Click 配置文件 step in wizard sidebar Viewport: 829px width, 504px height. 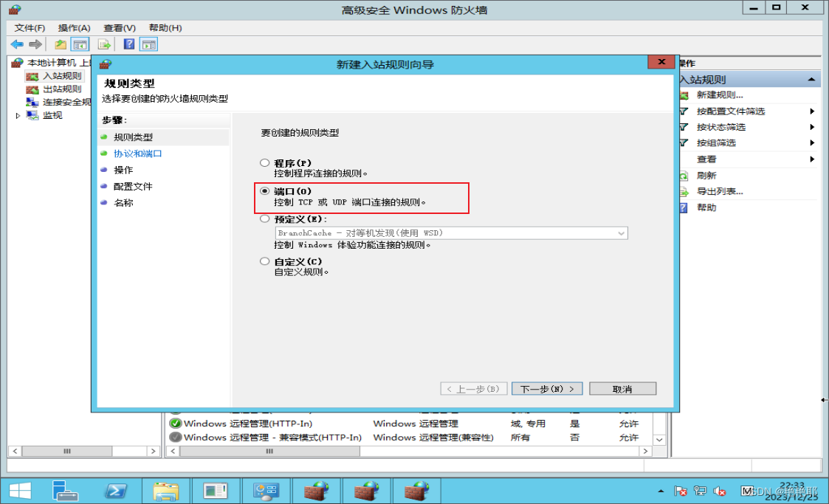tap(133, 187)
